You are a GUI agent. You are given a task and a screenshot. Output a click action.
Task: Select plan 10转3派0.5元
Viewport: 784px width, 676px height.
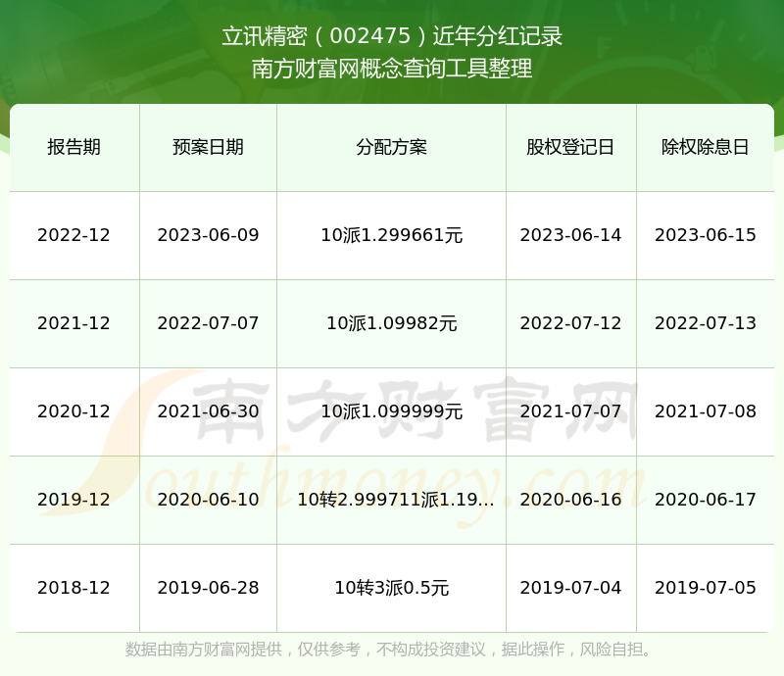391,588
